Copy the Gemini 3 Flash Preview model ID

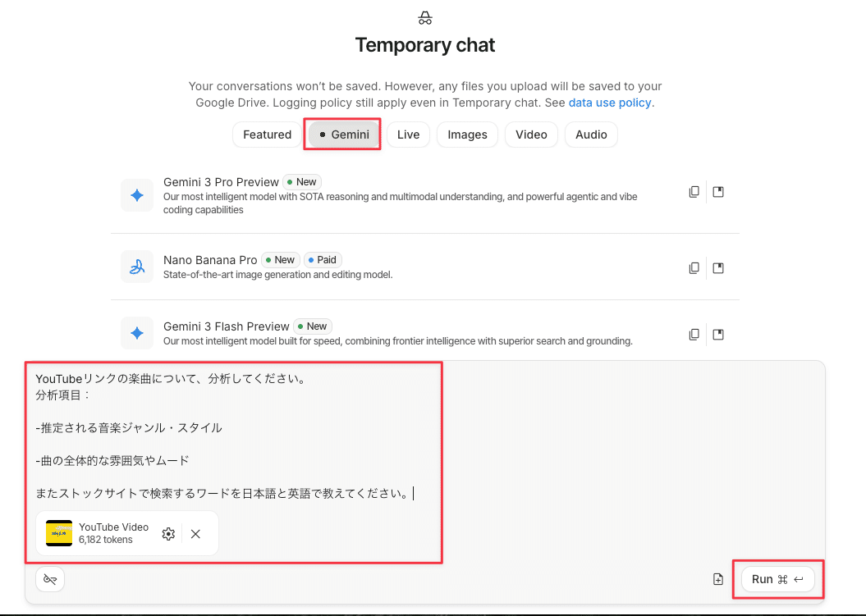click(694, 334)
